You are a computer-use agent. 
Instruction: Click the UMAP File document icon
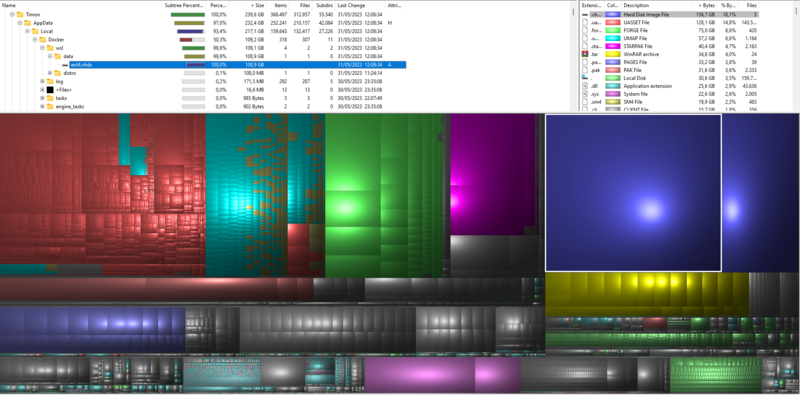585,38
